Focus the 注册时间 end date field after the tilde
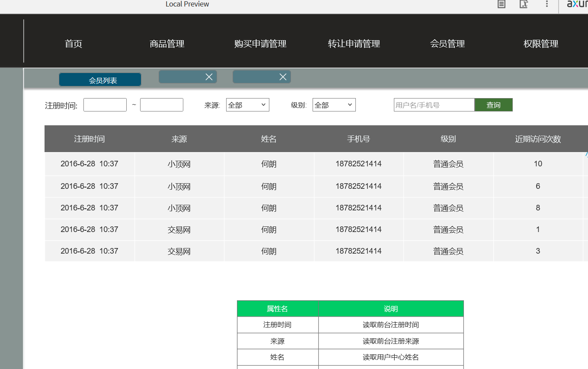 (x=162, y=105)
